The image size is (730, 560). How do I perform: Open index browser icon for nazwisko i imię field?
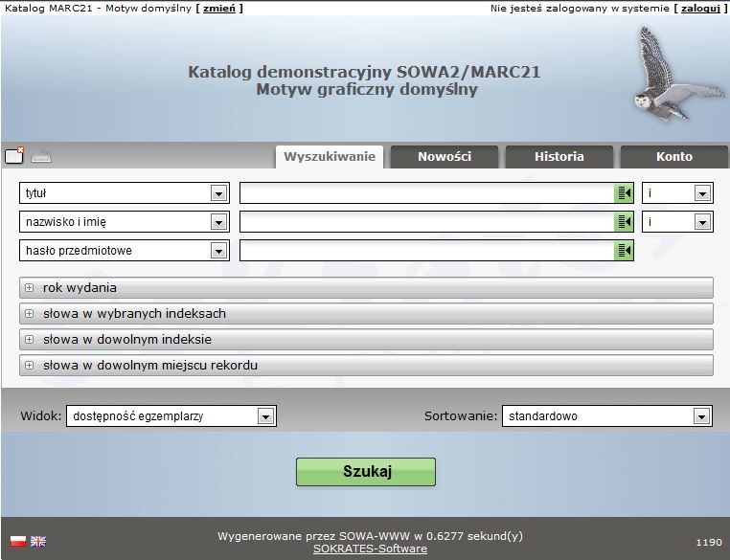coord(625,222)
